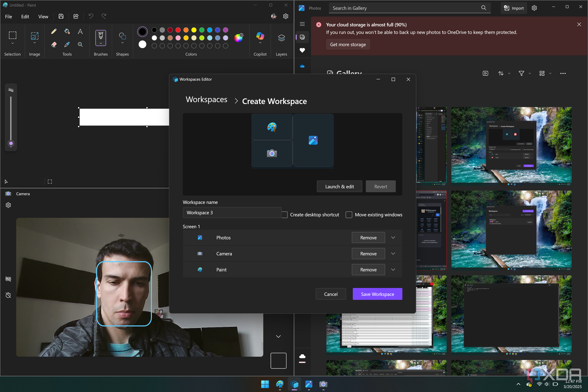Select the Text tool in Paint
The width and height of the screenshot is (588, 392).
pyautogui.click(x=80, y=31)
